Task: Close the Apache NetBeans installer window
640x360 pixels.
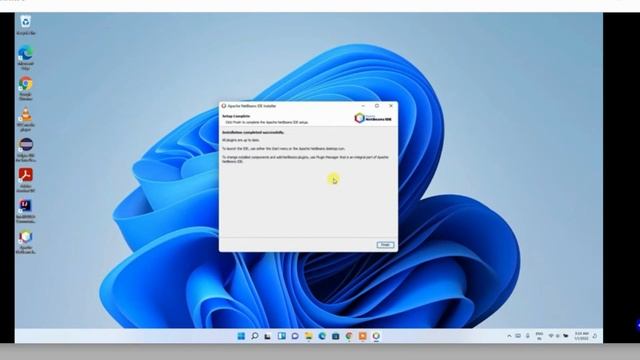Action: click(391, 106)
